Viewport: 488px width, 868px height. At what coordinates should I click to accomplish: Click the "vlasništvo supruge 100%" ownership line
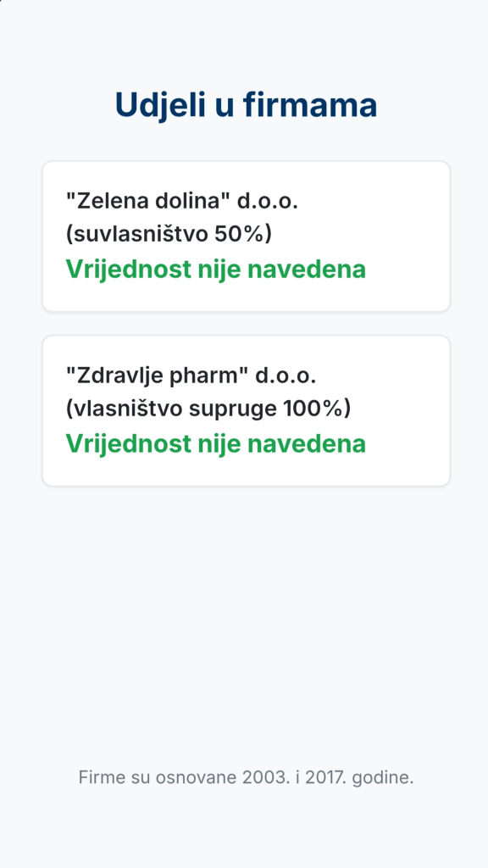pos(208,409)
